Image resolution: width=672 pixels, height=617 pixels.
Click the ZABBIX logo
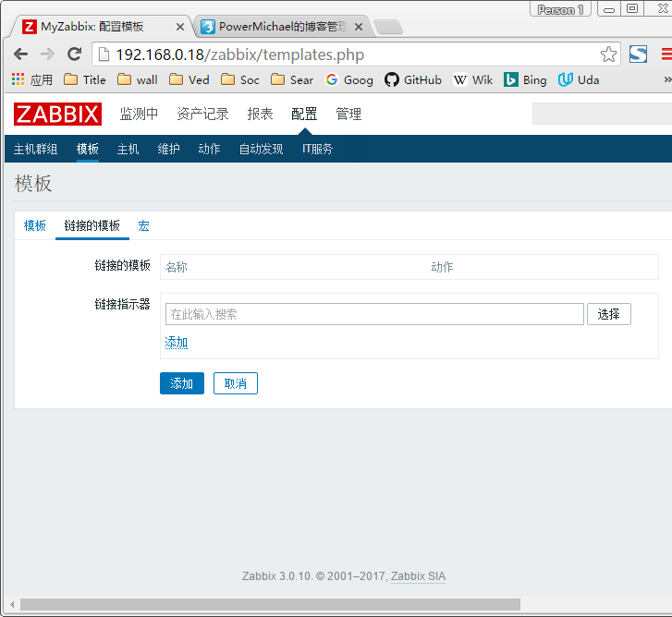tap(57, 114)
